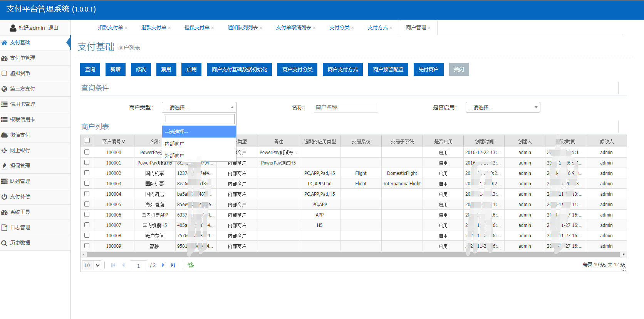Switch to the 通知队列列表 tab
Image resolution: width=644 pixels, height=319 pixels.
pyautogui.click(x=243, y=28)
